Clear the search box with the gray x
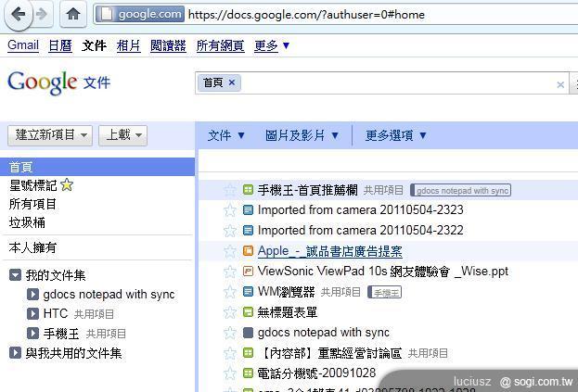 (x=560, y=84)
